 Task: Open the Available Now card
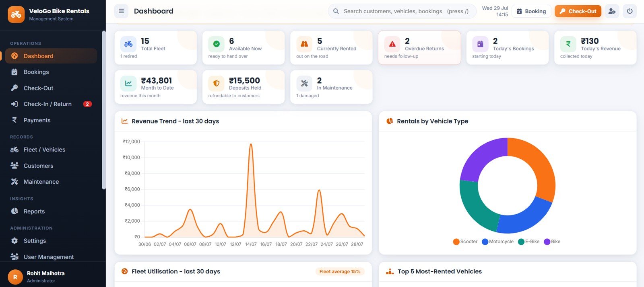tap(244, 47)
